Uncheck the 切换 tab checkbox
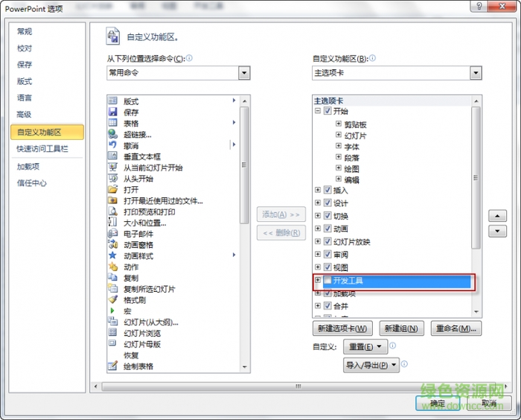Image resolution: width=521 pixels, height=420 pixels. tap(327, 216)
